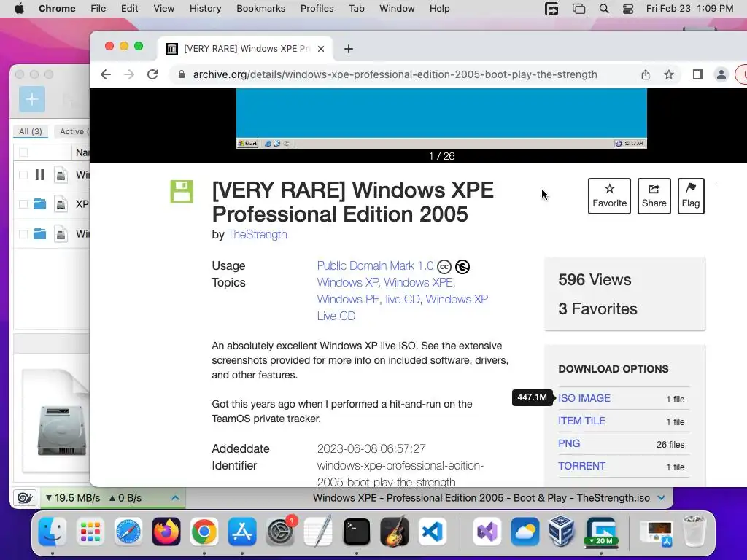Switch to the Active tab in downloader
The height and width of the screenshot is (560, 747).
coord(72,131)
